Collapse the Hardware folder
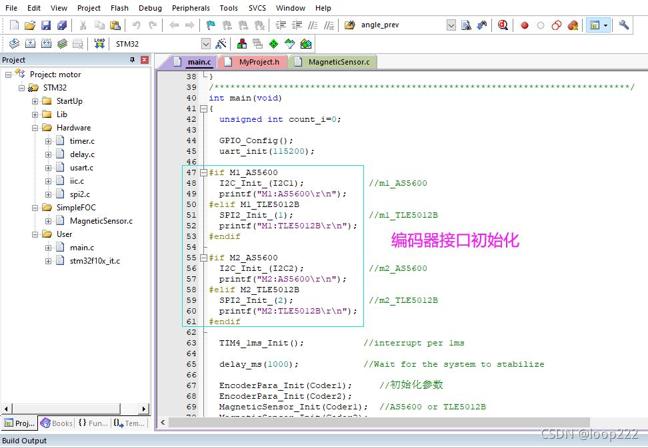 tap(35, 128)
